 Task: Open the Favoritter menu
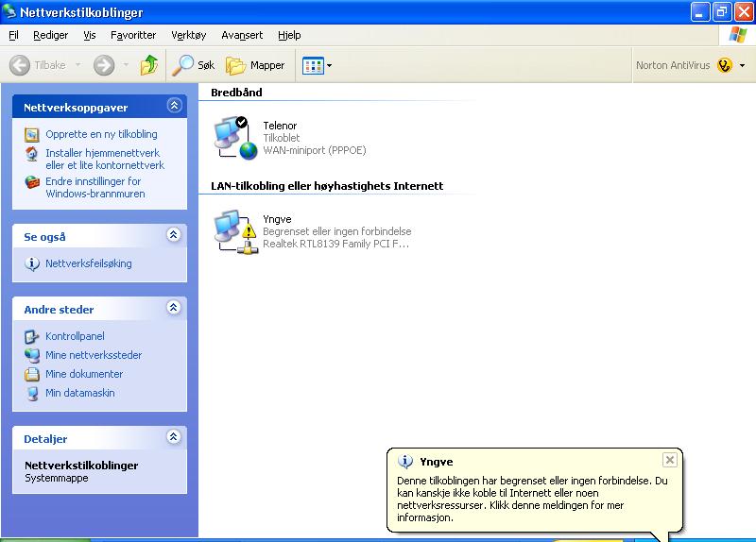click(133, 35)
